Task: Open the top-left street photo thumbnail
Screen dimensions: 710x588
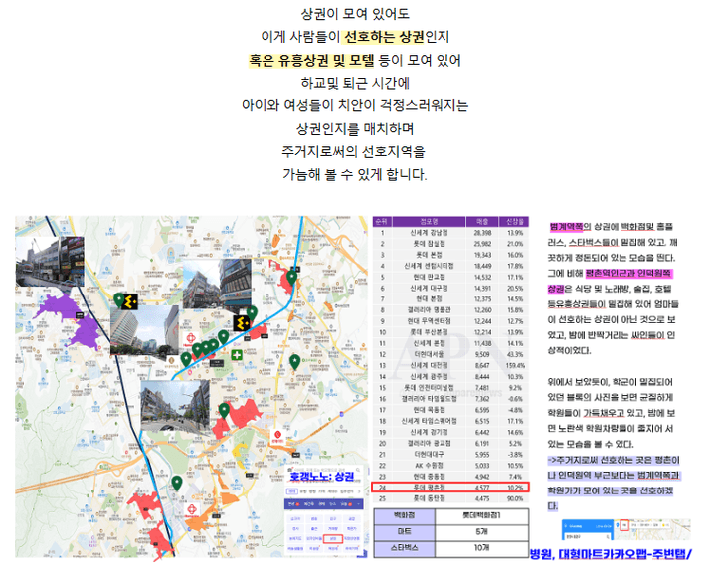Action: 50,262
